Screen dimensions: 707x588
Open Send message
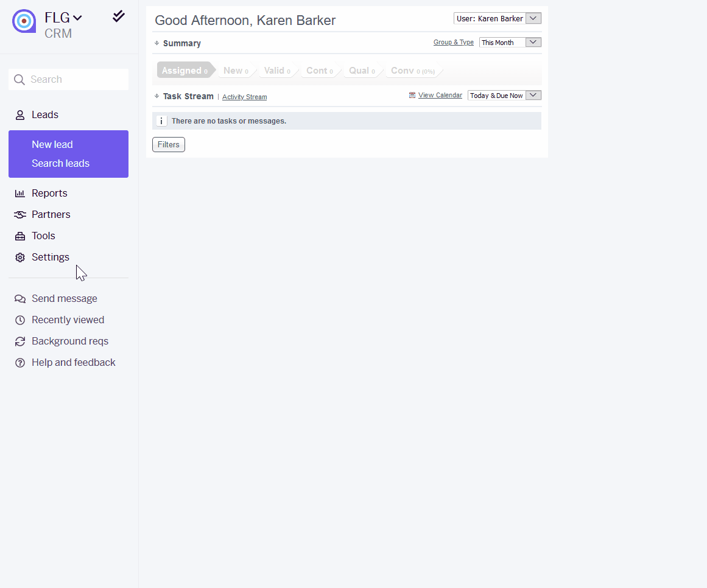[65, 298]
